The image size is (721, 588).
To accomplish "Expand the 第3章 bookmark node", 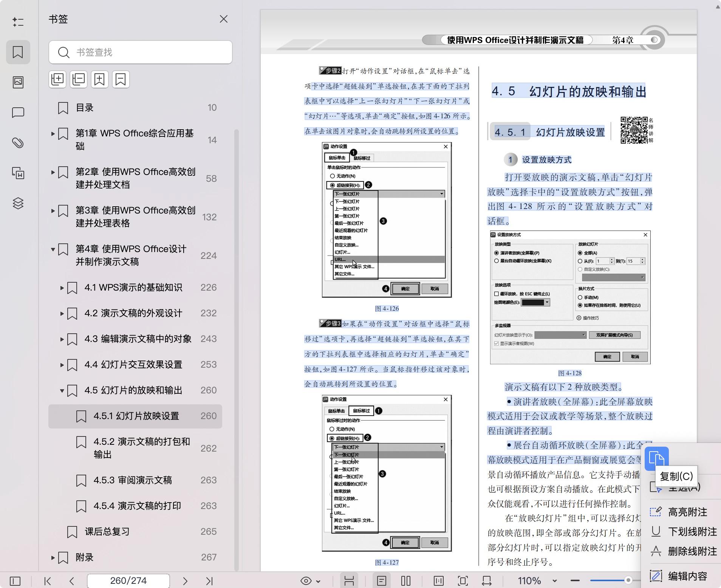I will (53, 210).
